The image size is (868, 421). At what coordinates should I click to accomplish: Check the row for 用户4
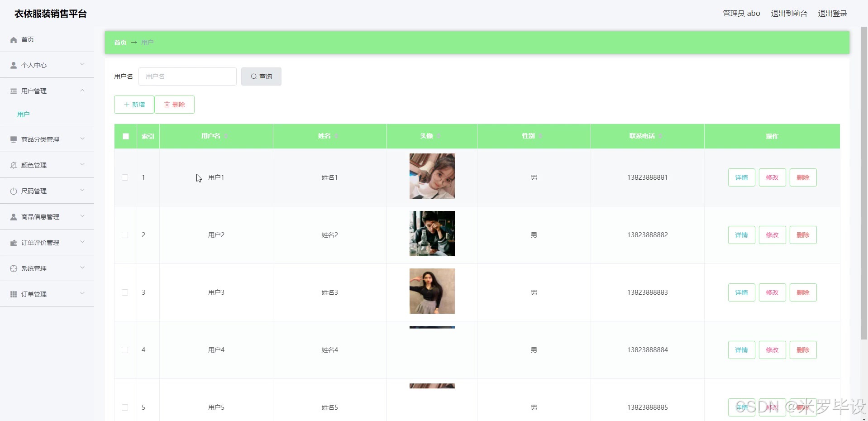click(x=125, y=350)
